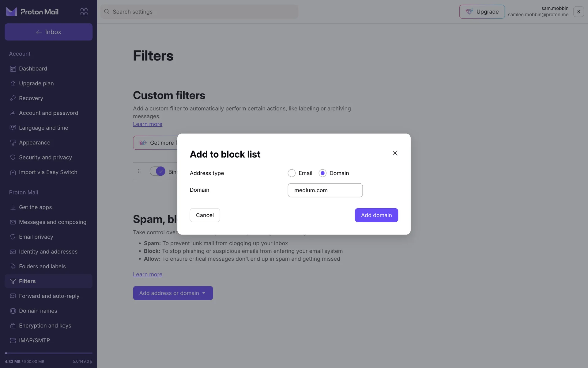Select the Email radio button

tap(292, 173)
